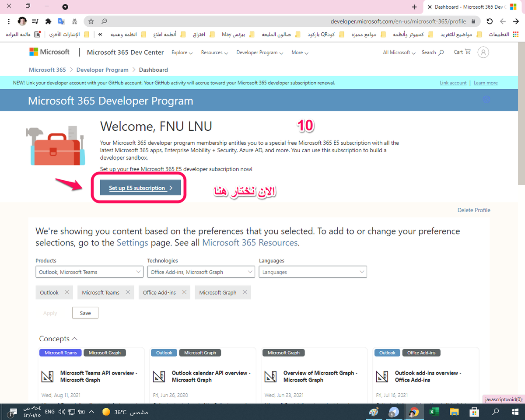Open the Languages dropdown
The image size is (525, 420).
[x=313, y=272]
